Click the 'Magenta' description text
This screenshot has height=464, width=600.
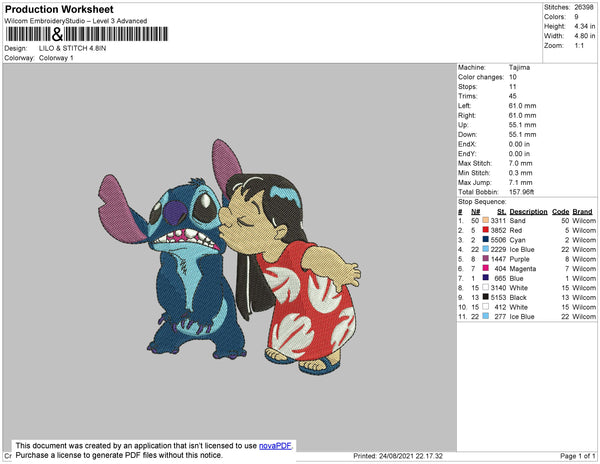pos(523,269)
